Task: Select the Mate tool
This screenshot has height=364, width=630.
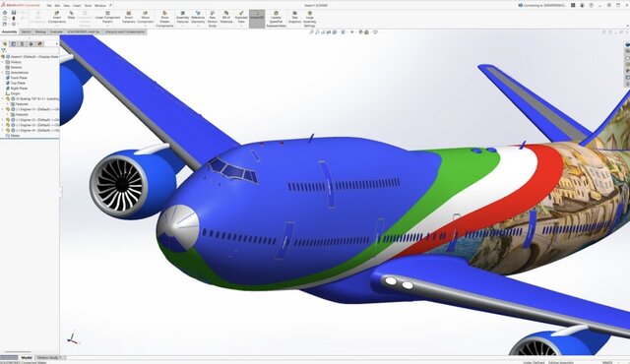Action: 71,16
